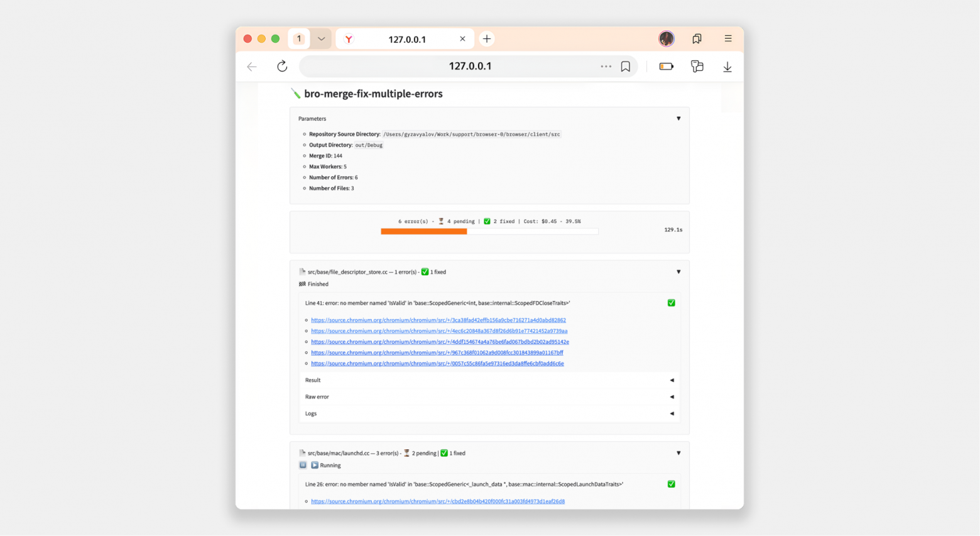Open the downloads arrow icon
The width and height of the screenshot is (980, 536).
tap(727, 67)
